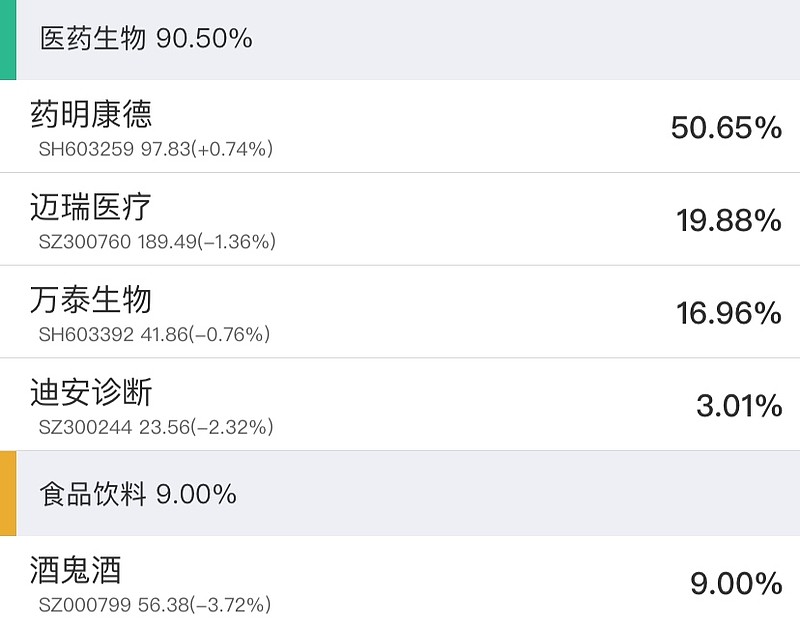Select the 16.96% holding weight
Image resolution: width=800 pixels, height=624 pixels.
[729, 314]
